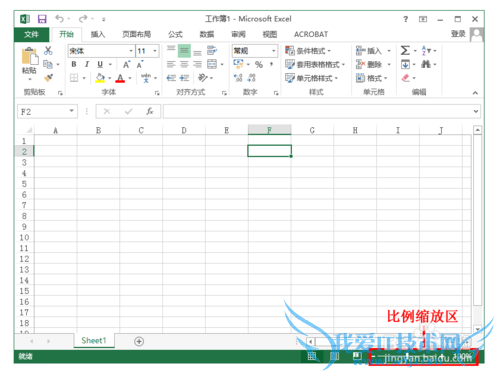Toggle center horizontal alignment

[x=184, y=64]
